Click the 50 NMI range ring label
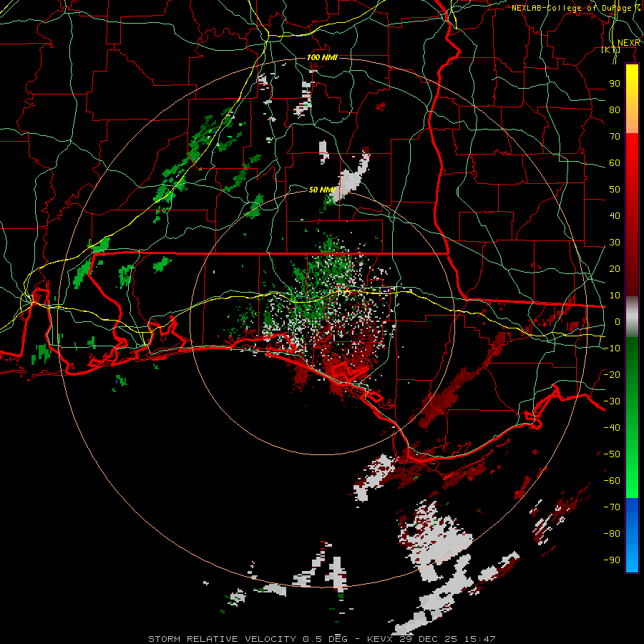644x644 pixels. (x=322, y=190)
